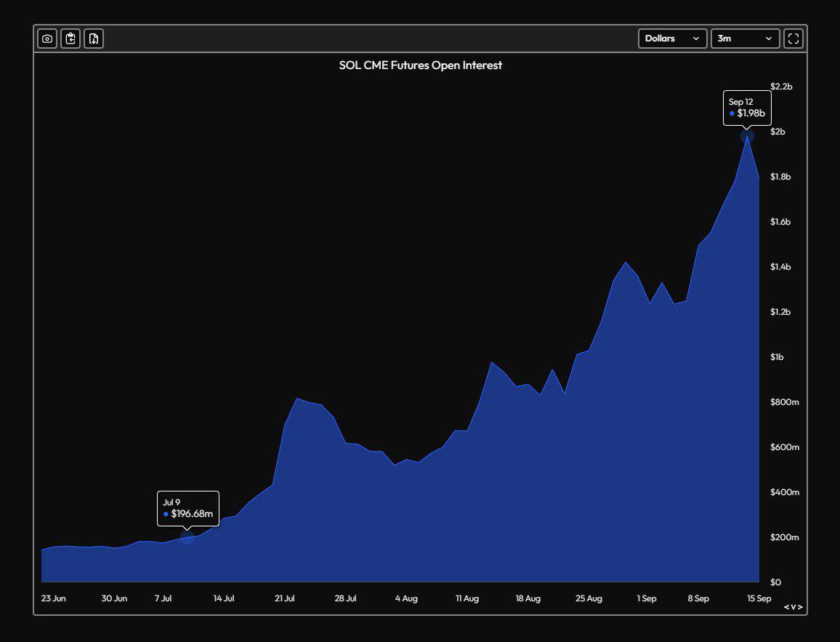This screenshot has width=840, height=642.
Task: Click the camera screenshot icon
Action: [47, 39]
